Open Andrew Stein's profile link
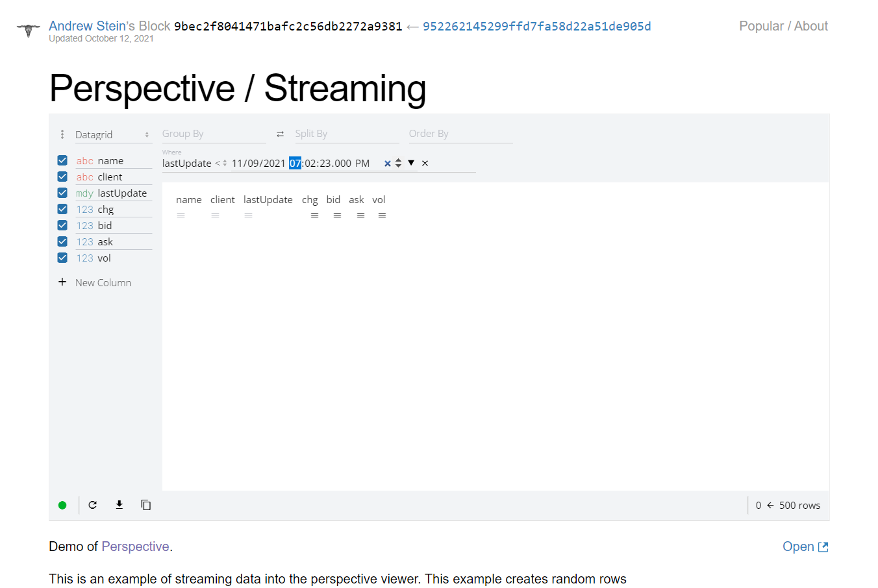Viewport: 878px width, 588px height. pyautogui.click(x=88, y=26)
